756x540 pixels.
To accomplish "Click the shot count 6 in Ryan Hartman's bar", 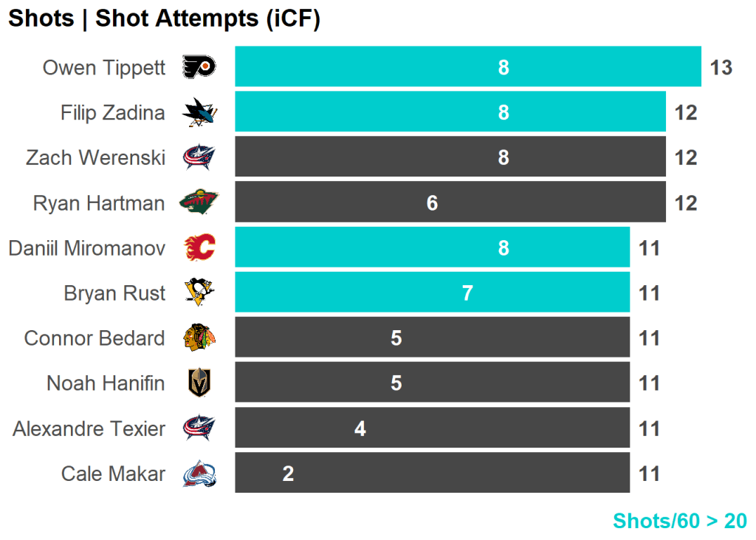I will point(432,202).
